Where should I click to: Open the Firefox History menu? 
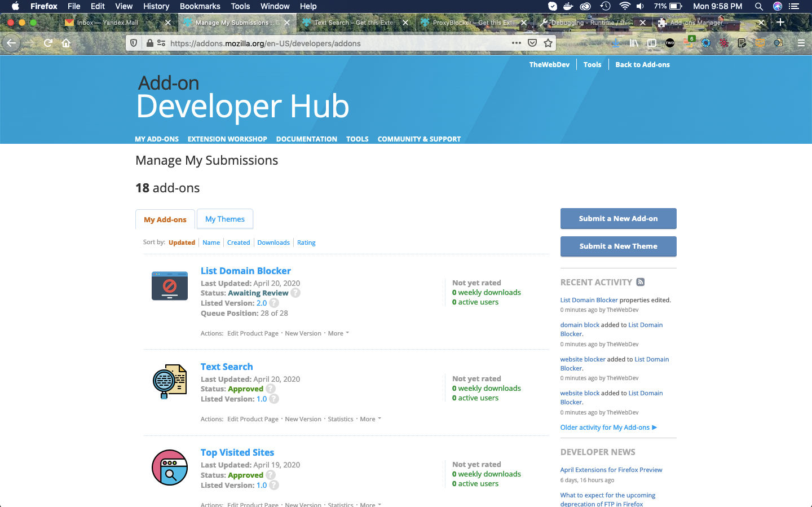click(156, 6)
